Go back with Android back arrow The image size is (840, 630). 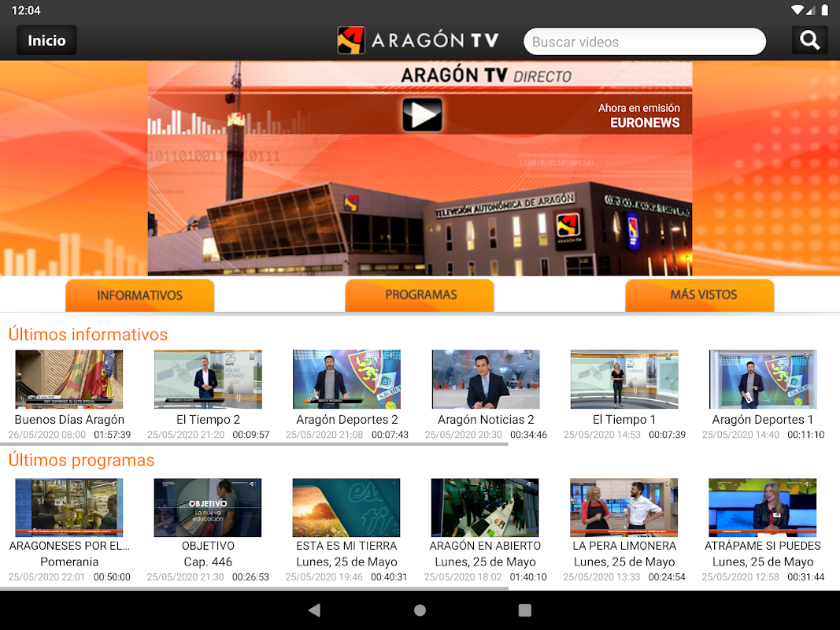click(314, 610)
